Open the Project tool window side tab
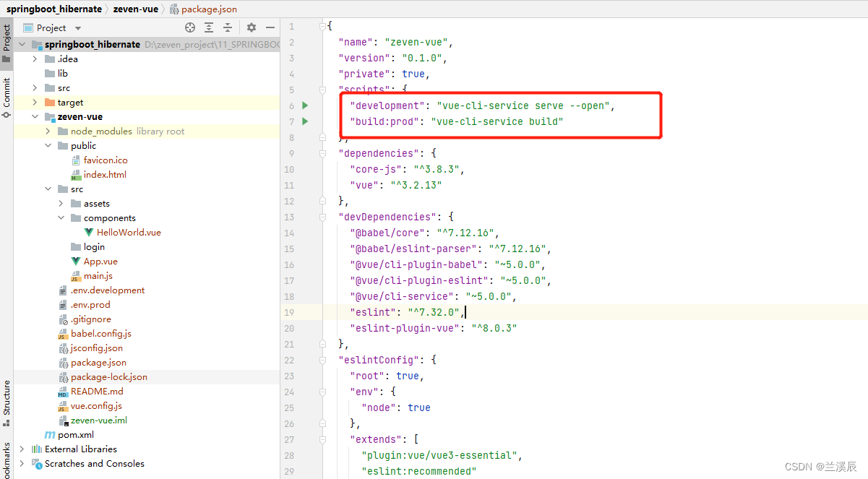Image resolution: width=868 pixels, height=479 pixels. tap(7, 45)
